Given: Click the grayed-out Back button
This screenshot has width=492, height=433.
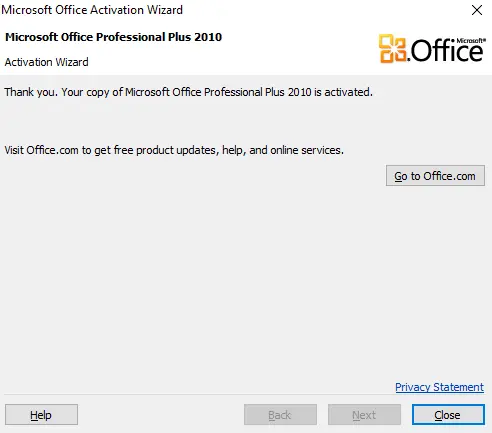Looking at the screenshot, I should [x=280, y=415].
